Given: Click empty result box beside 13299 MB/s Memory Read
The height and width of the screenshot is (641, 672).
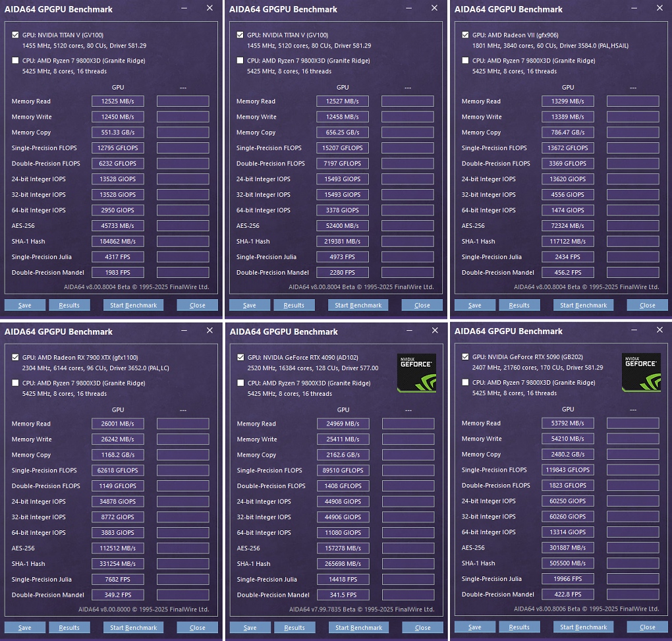Looking at the screenshot, I should 633,101.
